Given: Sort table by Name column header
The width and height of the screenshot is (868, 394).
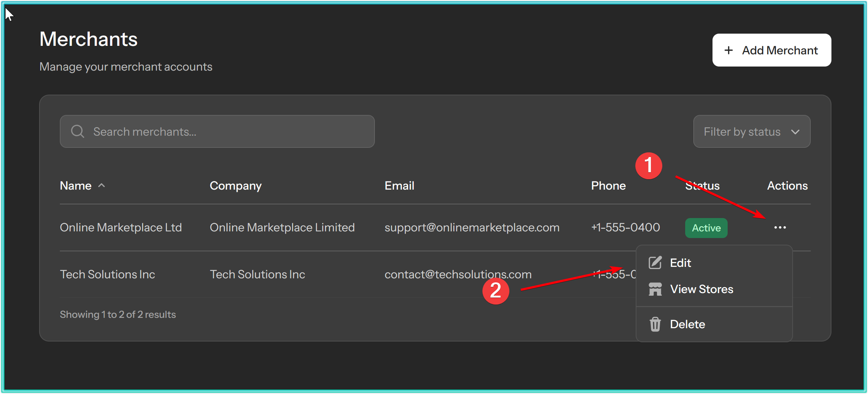Looking at the screenshot, I should [76, 186].
